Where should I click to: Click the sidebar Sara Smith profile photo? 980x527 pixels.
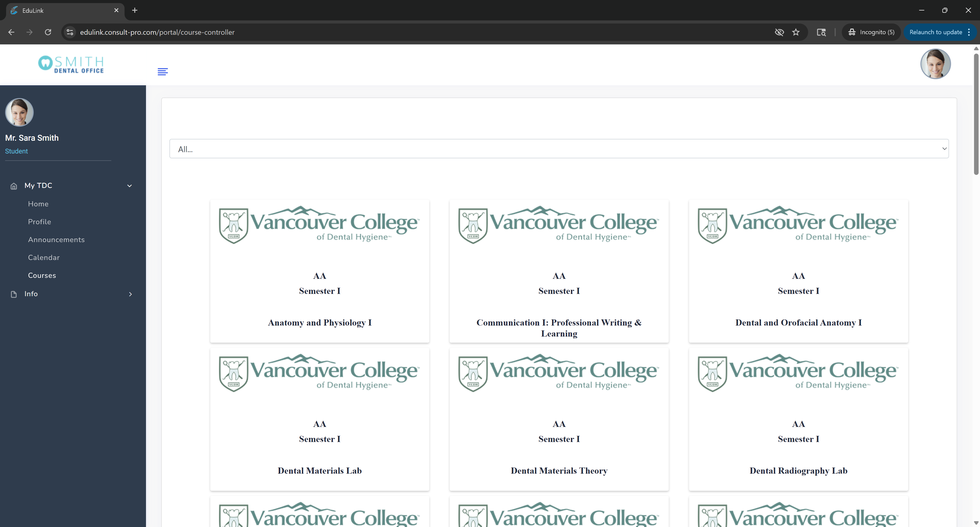click(x=19, y=112)
